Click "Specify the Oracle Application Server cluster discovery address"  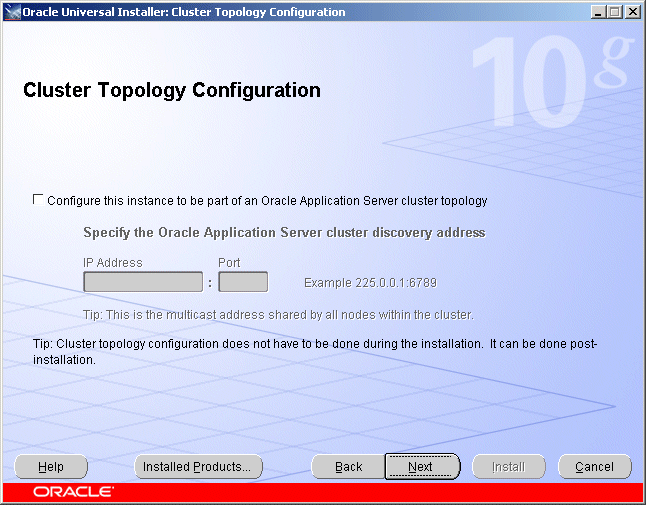pyautogui.click(x=284, y=233)
